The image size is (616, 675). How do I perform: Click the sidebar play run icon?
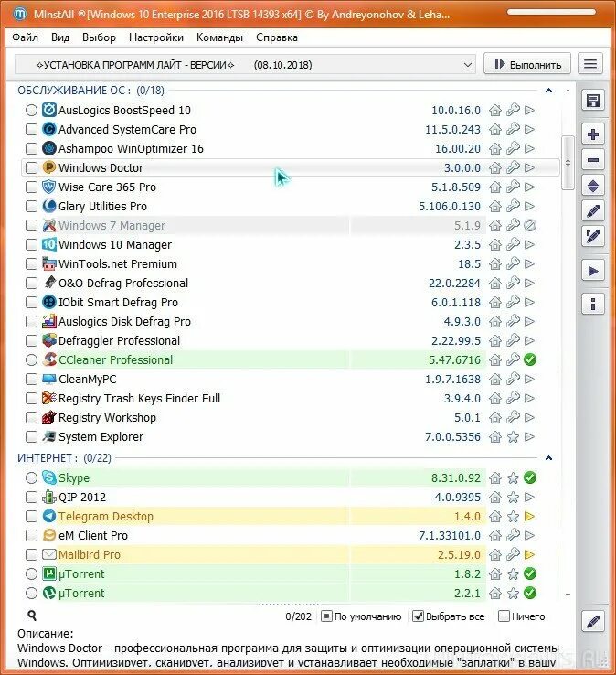pos(593,272)
